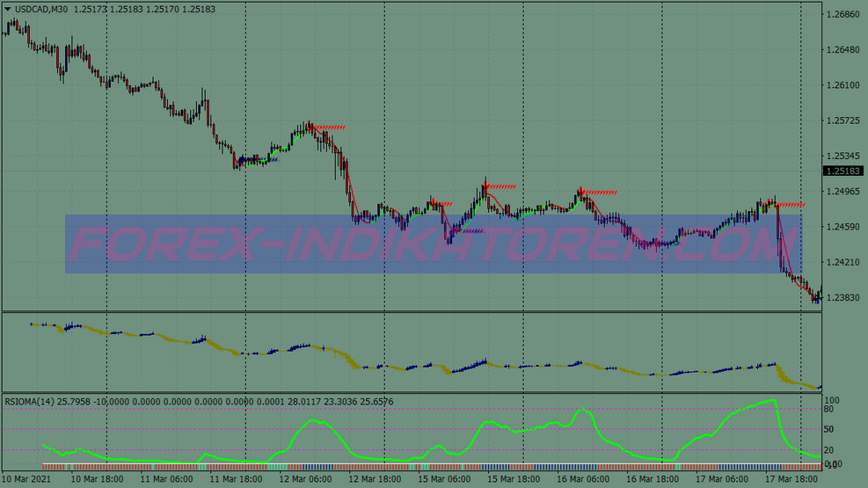Click the red dotted marker above 15 Mar 18:00
The height and width of the screenshot is (488, 868).
click(501, 186)
